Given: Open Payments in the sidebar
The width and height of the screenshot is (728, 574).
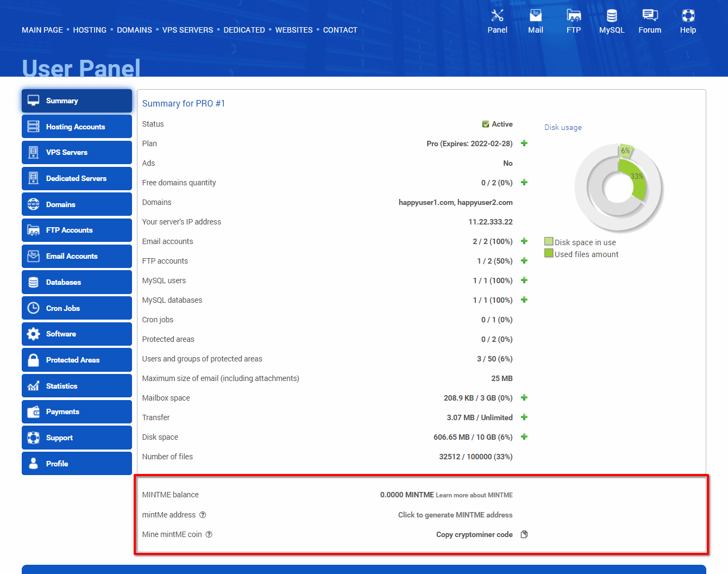Looking at the screenshot, I should click(x=77, y=411).
